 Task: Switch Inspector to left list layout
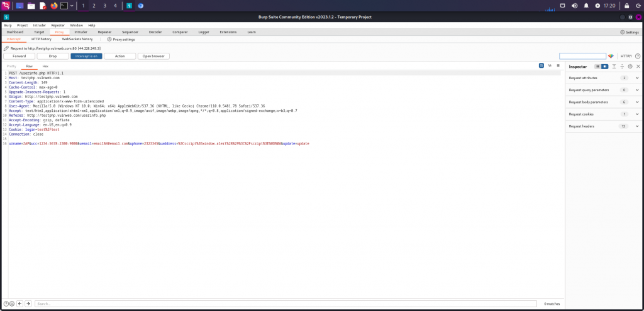[x=597, y=67]
